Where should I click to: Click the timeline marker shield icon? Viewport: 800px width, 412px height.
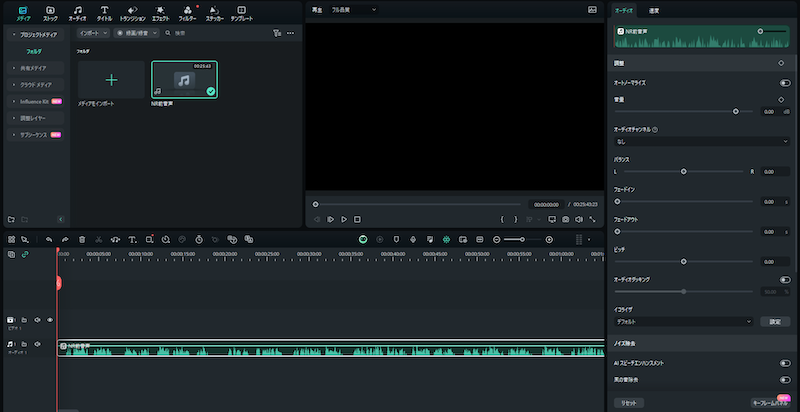(396, 239)
